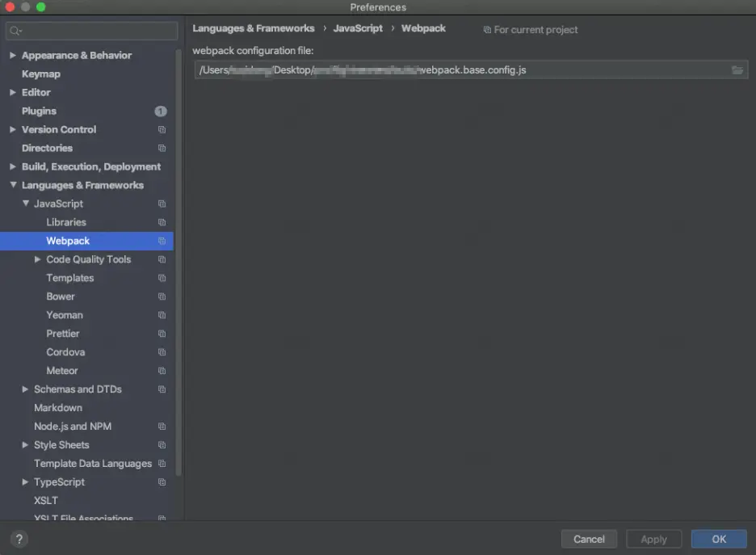Screen dimensions: 756x555
Task: Click project-level icon beside TypeScript
Action: (x=162, y=482)
